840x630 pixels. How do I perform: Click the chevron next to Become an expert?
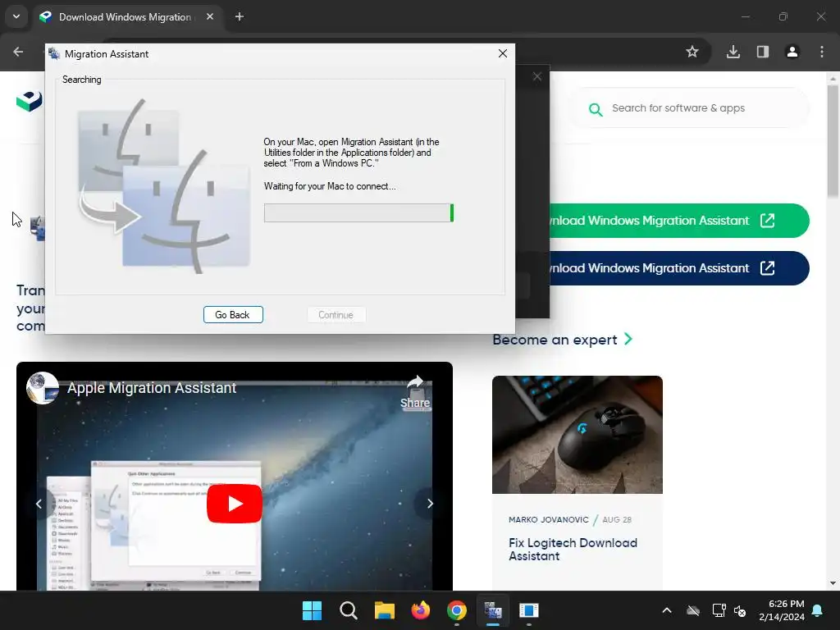(628, 339)
